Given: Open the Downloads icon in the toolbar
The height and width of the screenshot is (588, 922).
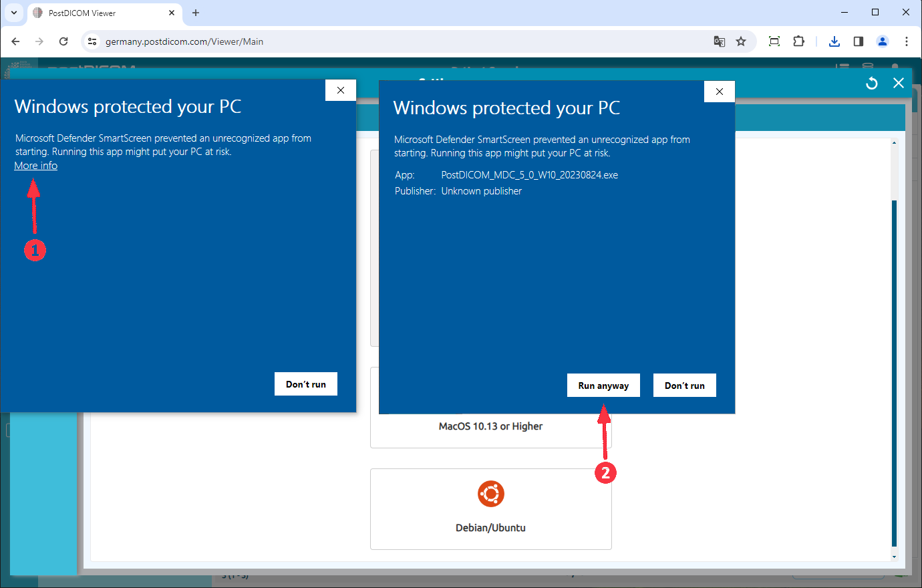Looking at the screenshot, I should pyautogui.click(x=834, y=41).
